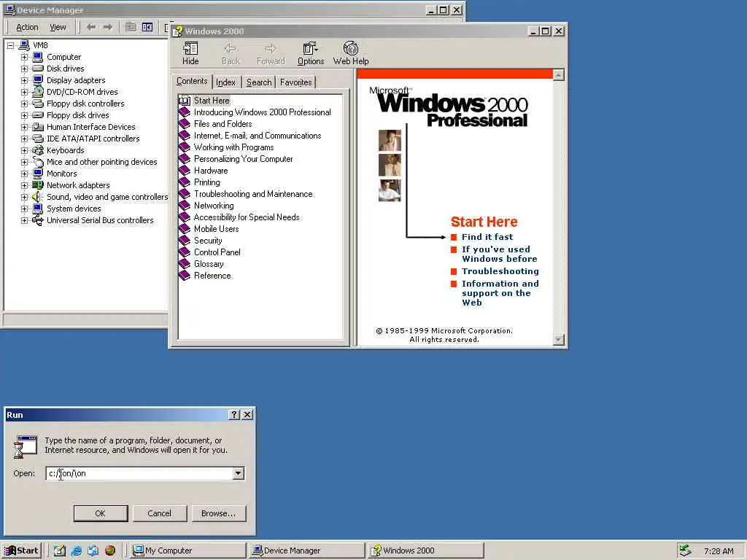Open Information and support on the Web link
Viewport: 747px width, 560px height.
click(500, 293)
